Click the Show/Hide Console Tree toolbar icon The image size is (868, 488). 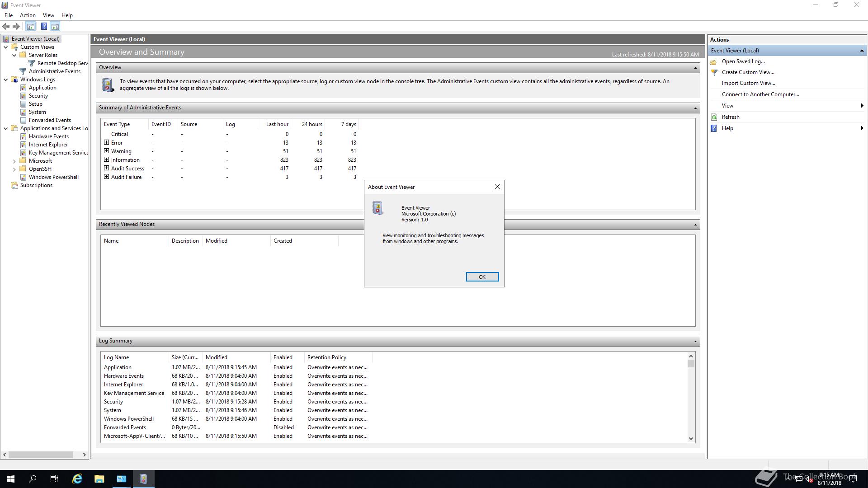point(31,26)
